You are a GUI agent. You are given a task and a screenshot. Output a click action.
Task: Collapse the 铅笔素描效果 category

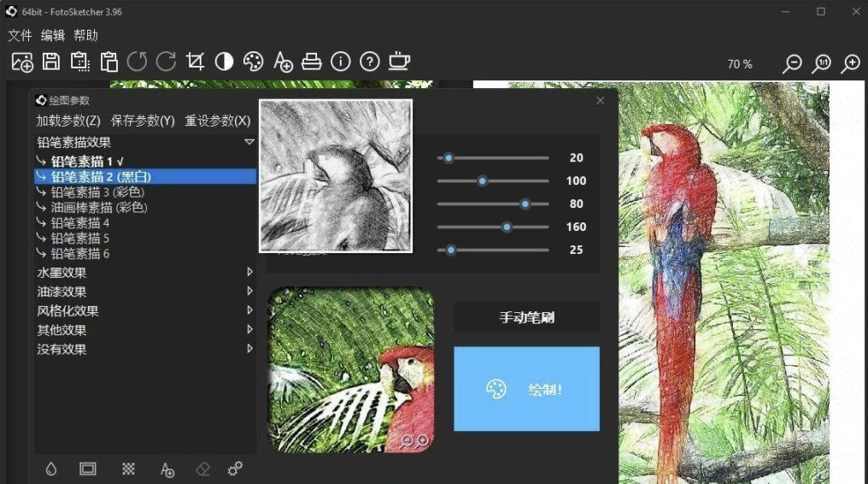pos(249,142)
